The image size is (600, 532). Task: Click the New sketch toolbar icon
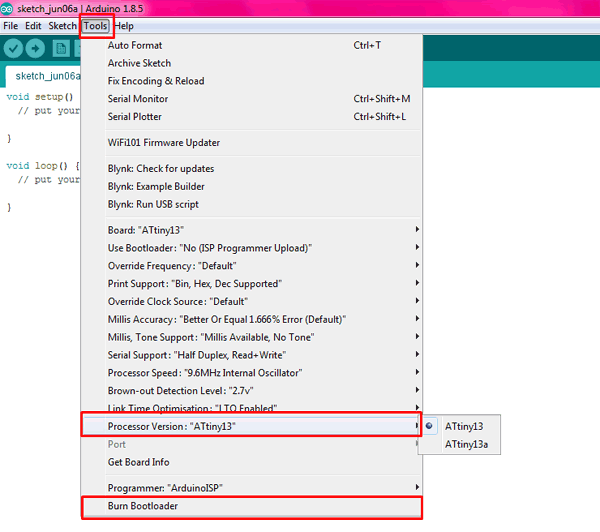[x=61, y=49]
